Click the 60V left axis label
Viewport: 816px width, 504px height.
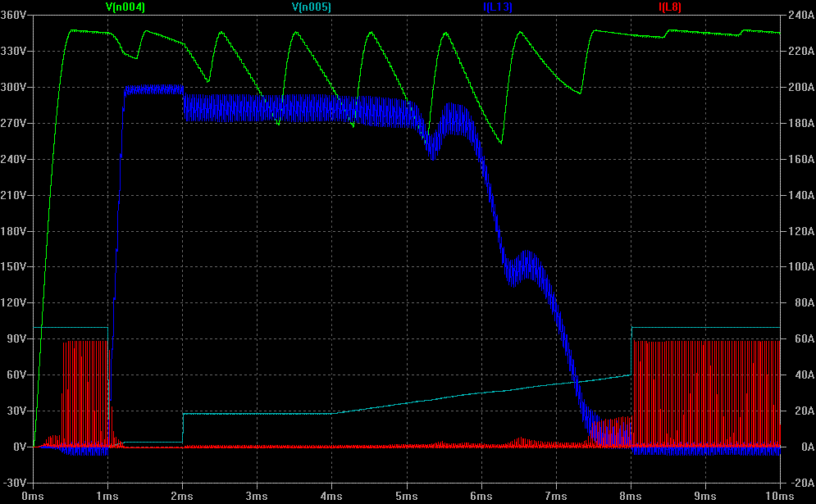coord(17,375)
